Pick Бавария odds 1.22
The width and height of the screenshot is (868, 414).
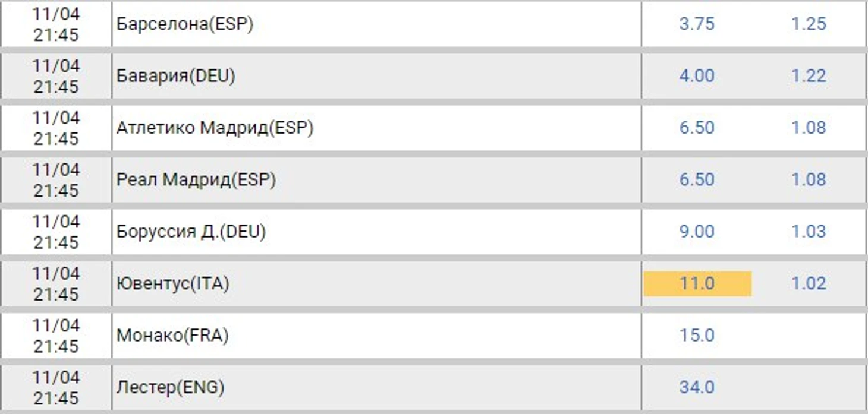(x=809, y=76)
